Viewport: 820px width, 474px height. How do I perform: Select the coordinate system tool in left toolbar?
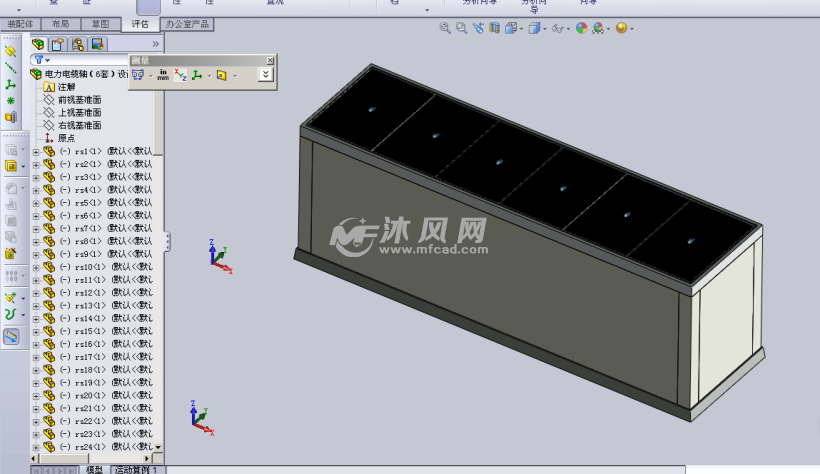tap(10, 84)
